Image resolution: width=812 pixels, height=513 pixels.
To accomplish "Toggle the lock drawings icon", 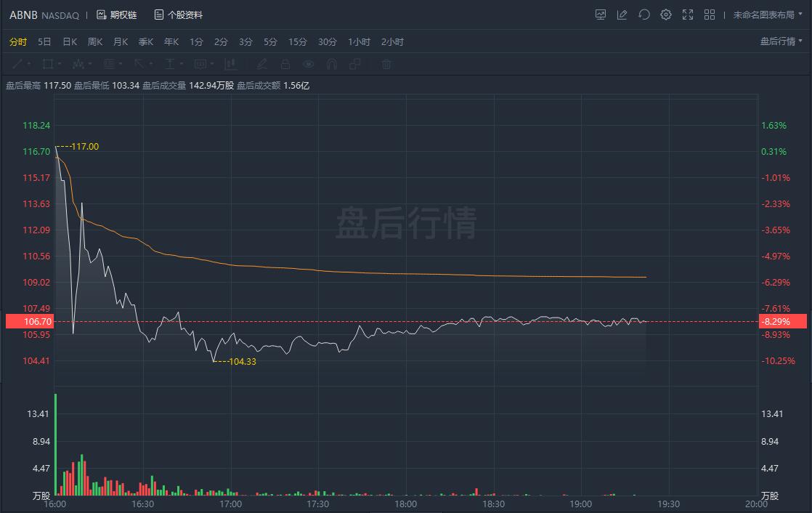I will coord(285,64).
